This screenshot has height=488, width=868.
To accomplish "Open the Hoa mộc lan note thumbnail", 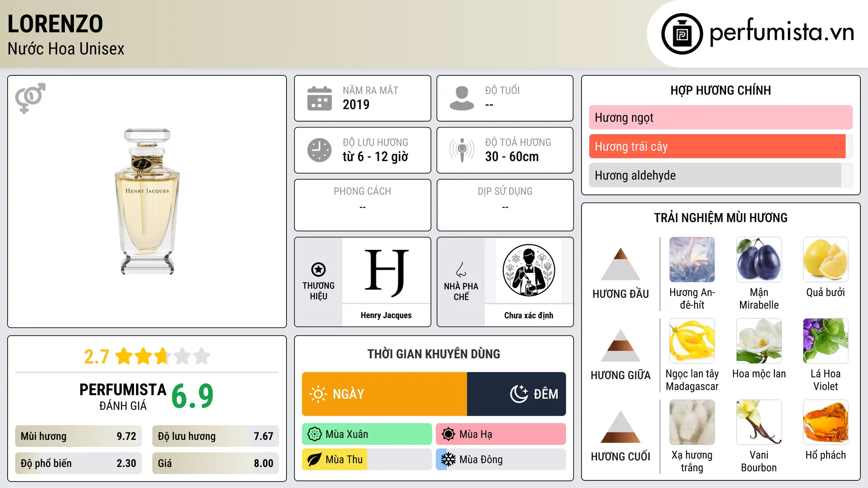I will click(759, 341).
